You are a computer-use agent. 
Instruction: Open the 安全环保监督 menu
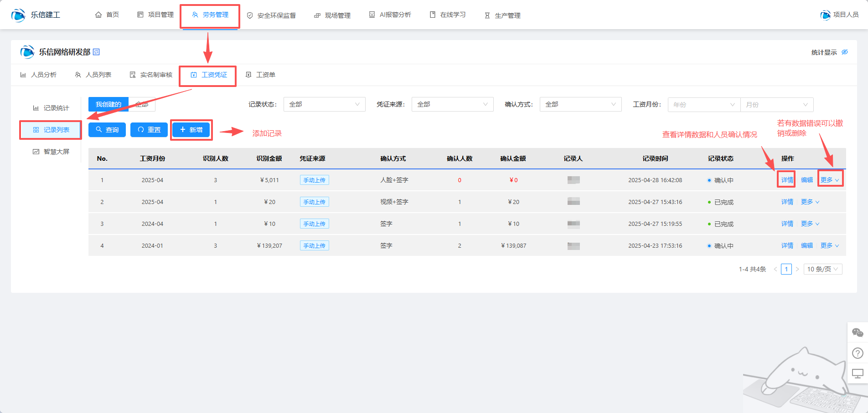click(271, 15)
